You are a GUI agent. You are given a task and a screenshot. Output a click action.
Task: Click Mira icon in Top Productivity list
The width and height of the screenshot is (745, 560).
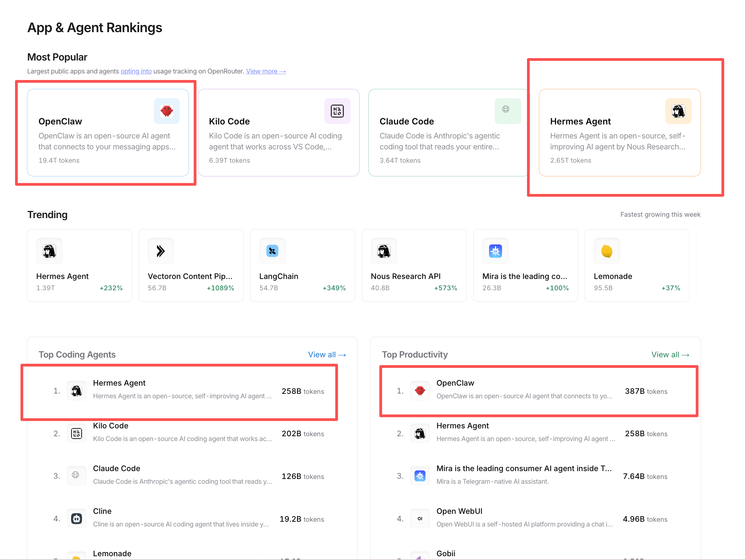tap(420, 476)
